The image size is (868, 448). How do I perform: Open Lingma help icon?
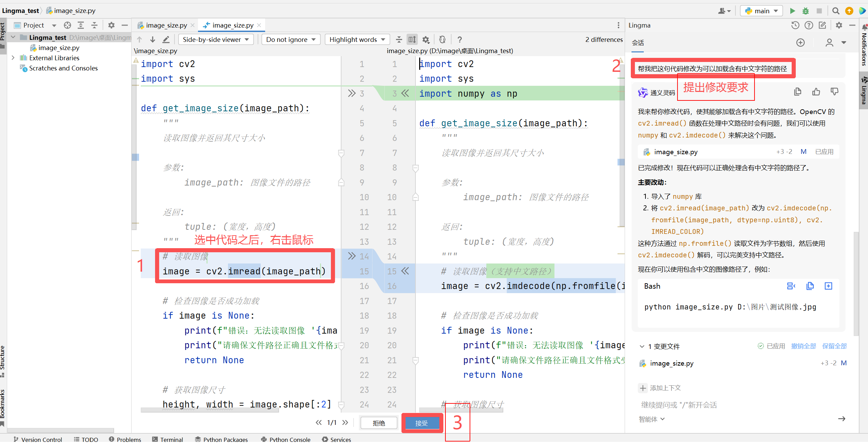pyautogui.click(x=809, y=25)
